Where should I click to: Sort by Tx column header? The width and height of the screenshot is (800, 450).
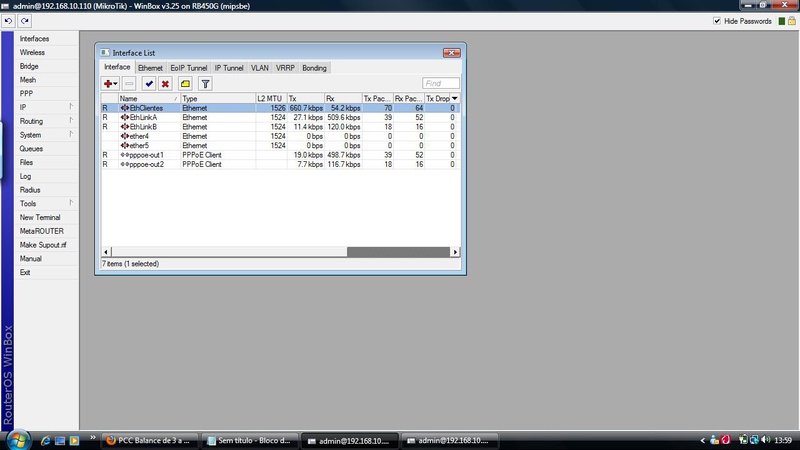coord(306,98)
